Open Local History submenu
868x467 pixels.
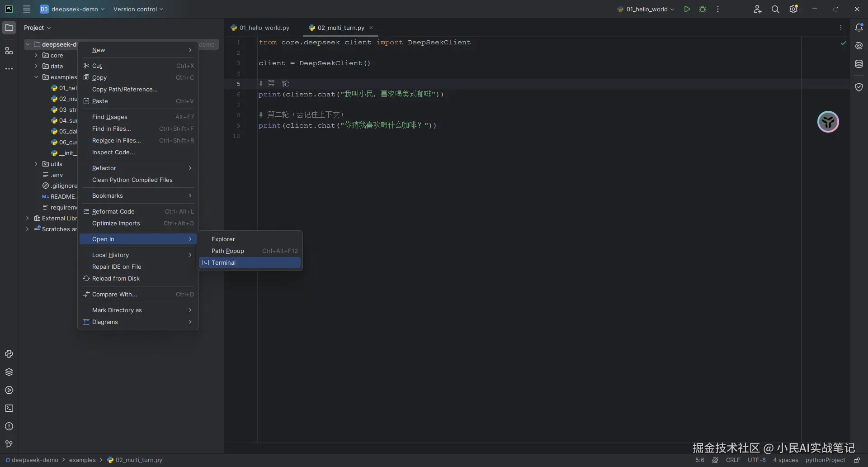click(x=138, y=255)
